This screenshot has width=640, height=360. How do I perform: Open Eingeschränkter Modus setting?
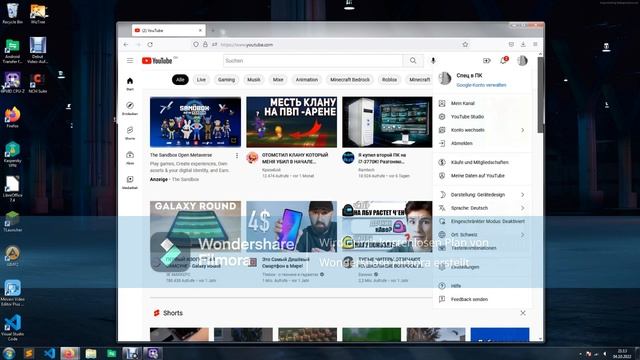coord(482,221)
